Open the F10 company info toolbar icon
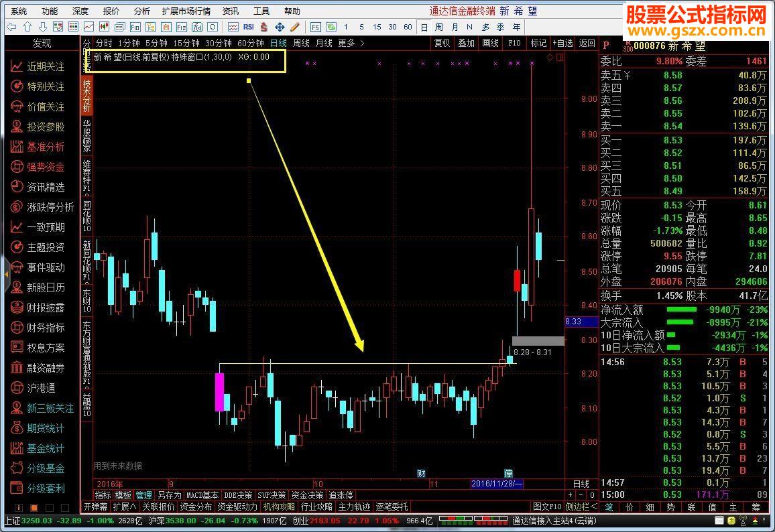Image resolution: width=775 pixels, height=532 pixels. (135, 27)
